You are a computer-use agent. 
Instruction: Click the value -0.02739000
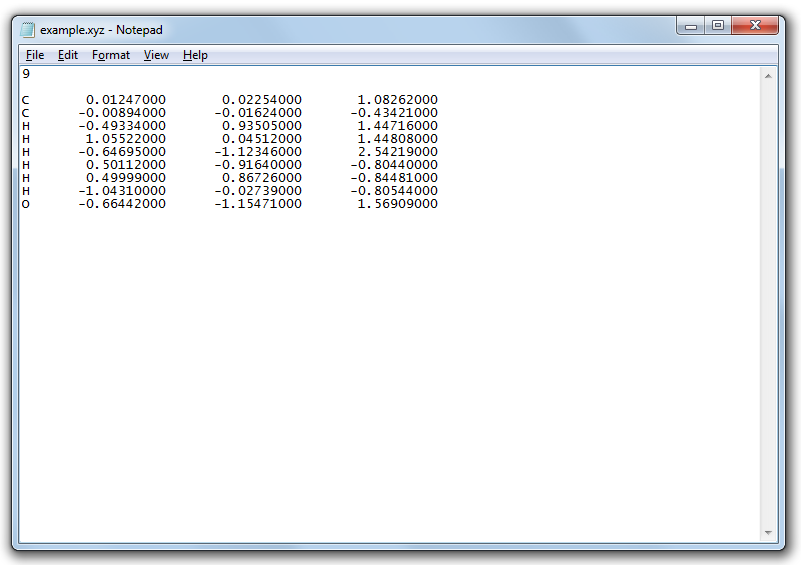[258, 191]
